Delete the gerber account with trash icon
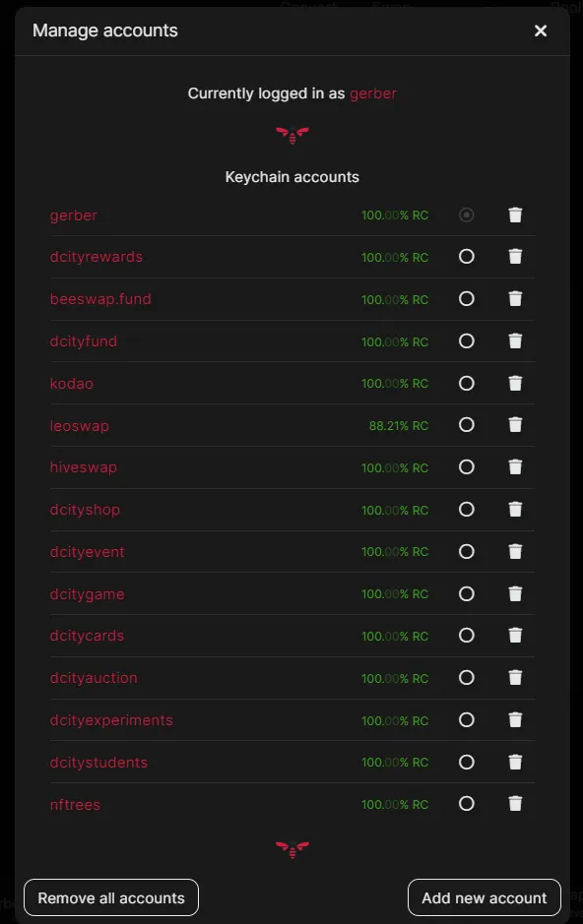This screenshot has height=924, width=583. [515, 216]
